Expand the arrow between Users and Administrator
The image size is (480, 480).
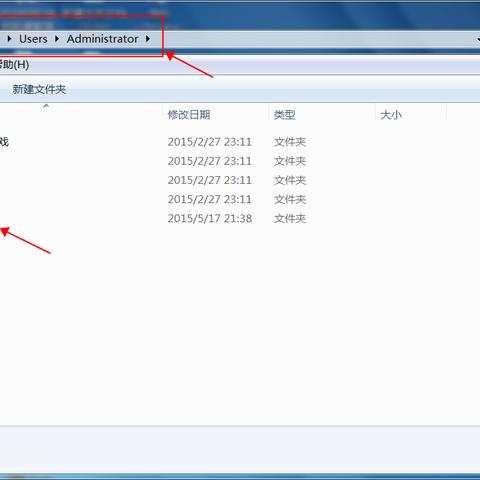pyautogui.click(x=57, y=39)
